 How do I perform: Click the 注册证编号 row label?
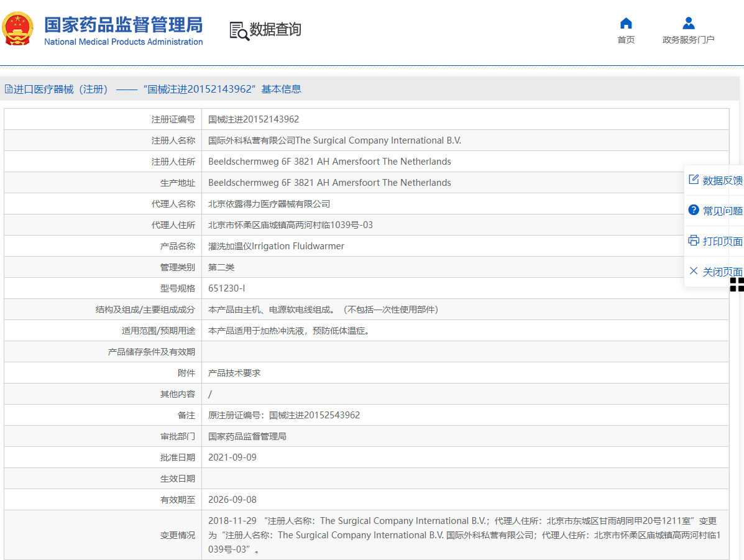pyautogui.click(x=173, y=119)
